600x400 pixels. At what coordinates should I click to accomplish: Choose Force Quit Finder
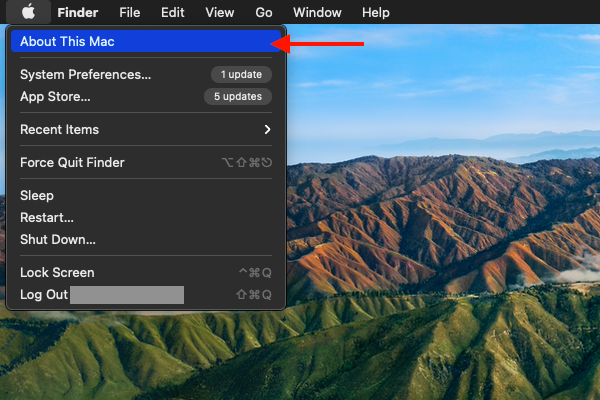(146, 163)
